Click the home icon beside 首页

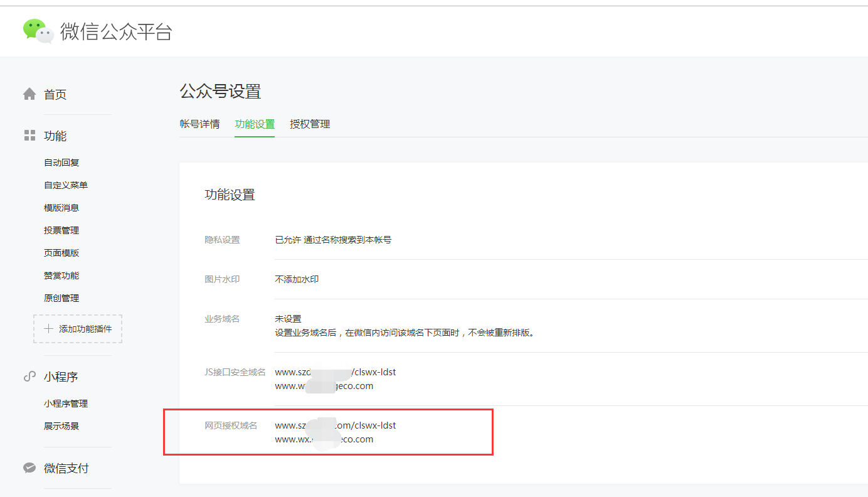tap(29, 94)
